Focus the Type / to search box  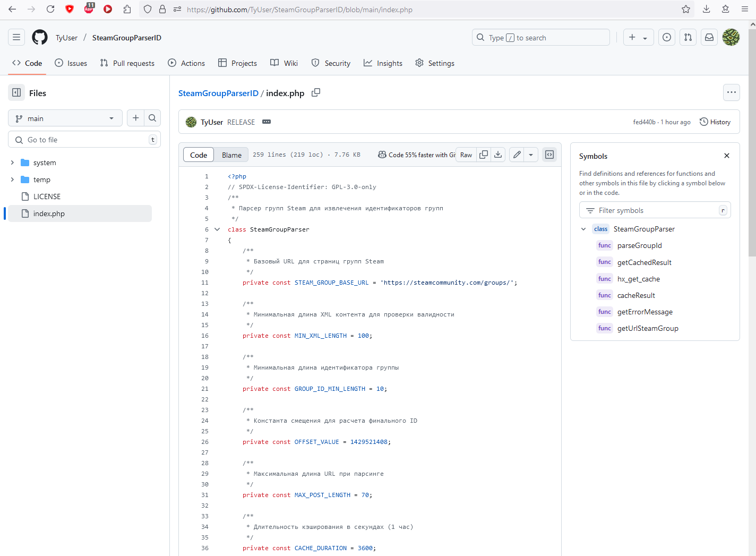pos(541,37)
